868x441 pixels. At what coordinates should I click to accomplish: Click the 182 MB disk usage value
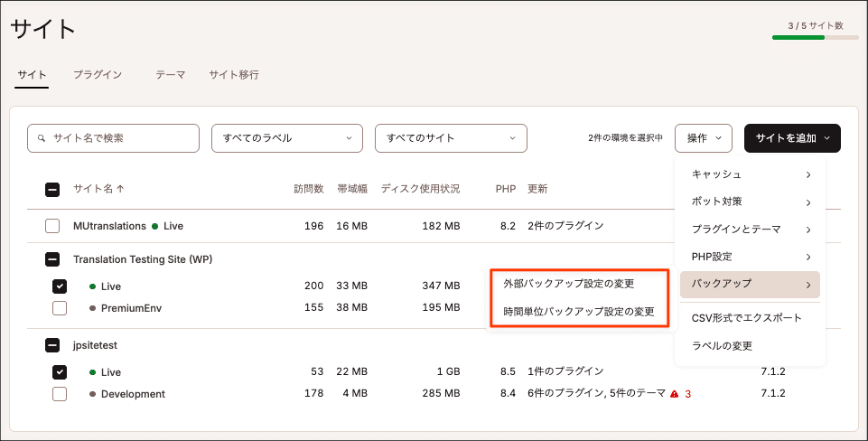[441, 226]
